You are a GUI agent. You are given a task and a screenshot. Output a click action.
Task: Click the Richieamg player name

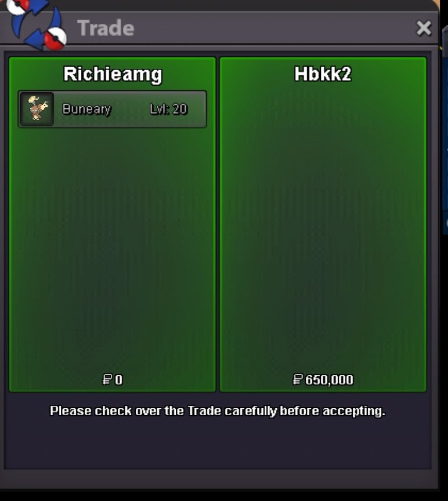point(113,74)
